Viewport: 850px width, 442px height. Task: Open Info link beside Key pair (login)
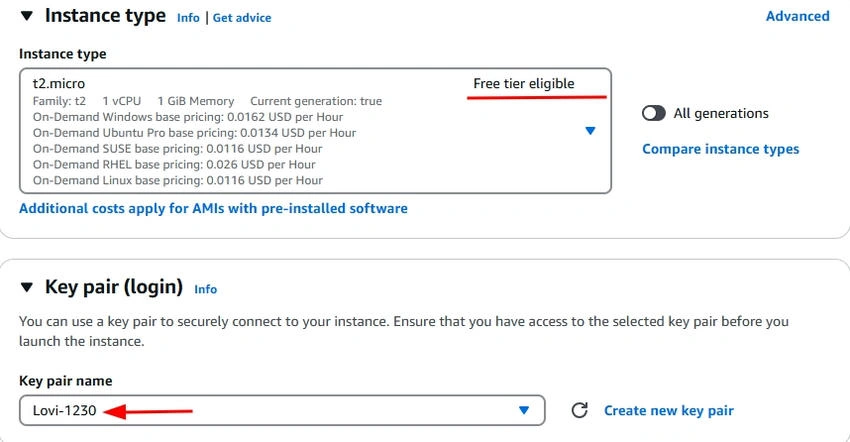(205, 289)
